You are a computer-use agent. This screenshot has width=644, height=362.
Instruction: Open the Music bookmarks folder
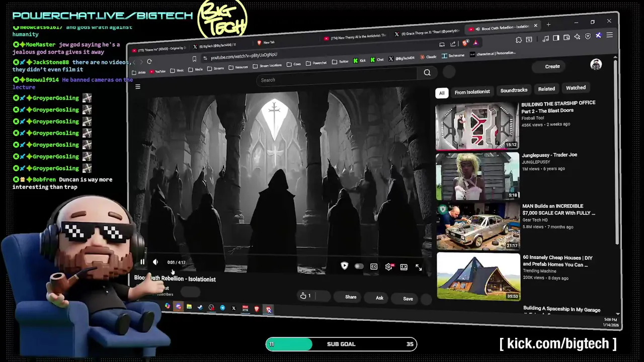(x=177, y=70)
